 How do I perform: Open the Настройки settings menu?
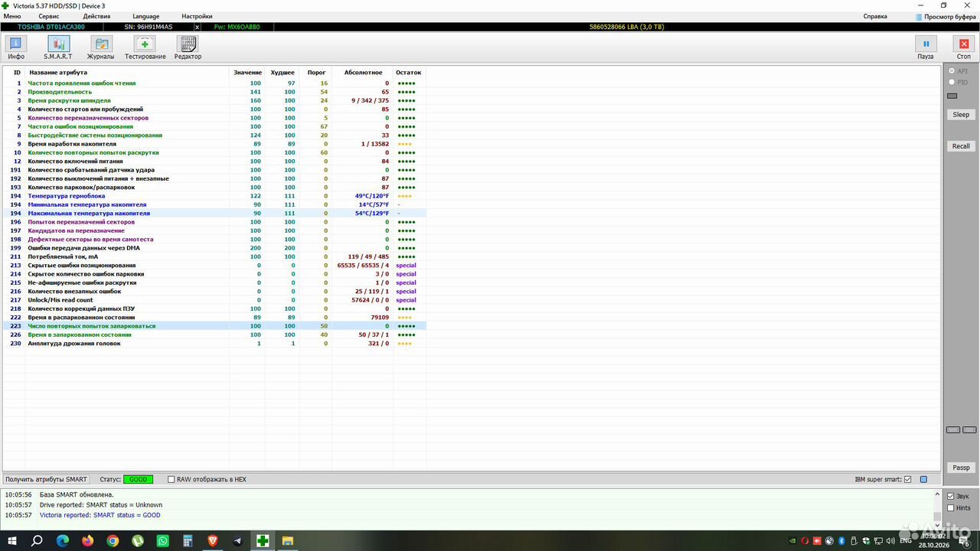pyautogui.click(x=198, y=16)
